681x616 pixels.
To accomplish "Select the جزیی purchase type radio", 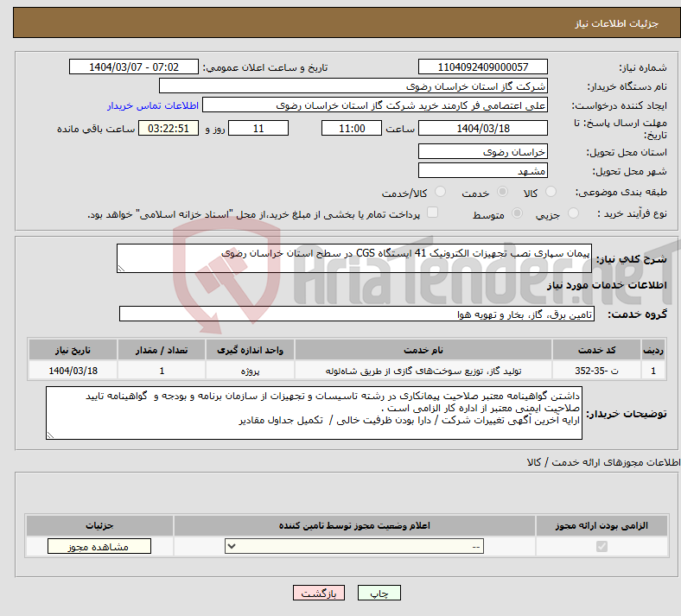I will [x=573, y=213].
